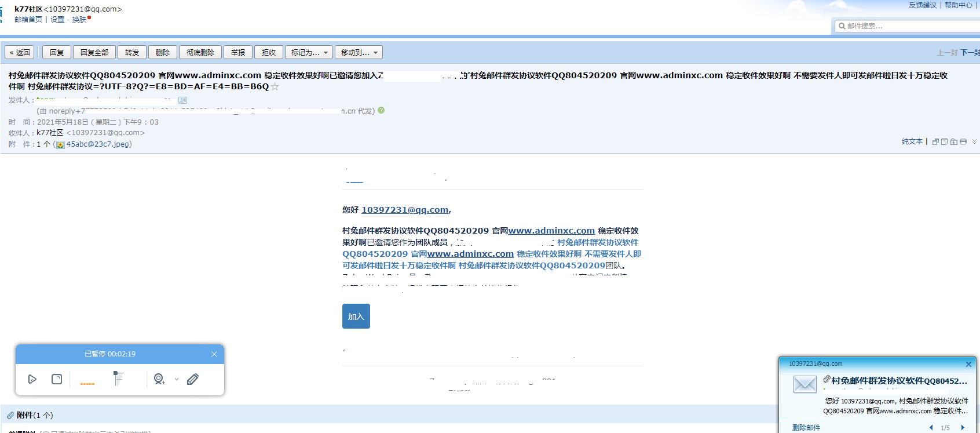Click the 彻底删除 button
The width and height of the screenshot is (980, 433).
(x=200, y=53)
